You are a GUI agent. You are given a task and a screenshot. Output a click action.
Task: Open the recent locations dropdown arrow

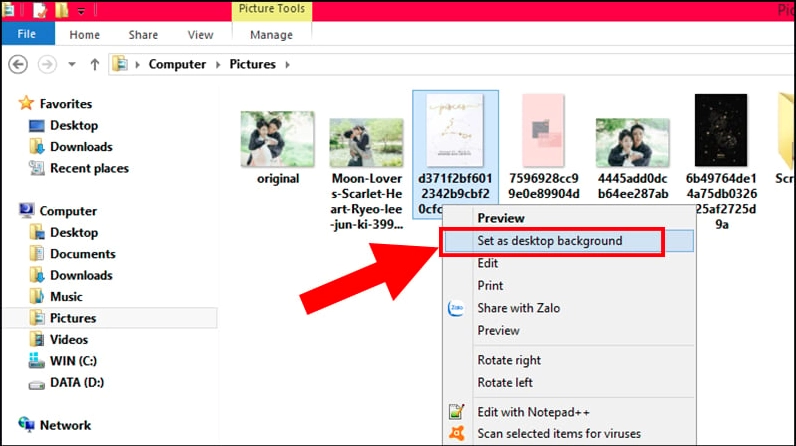point(72,64)
